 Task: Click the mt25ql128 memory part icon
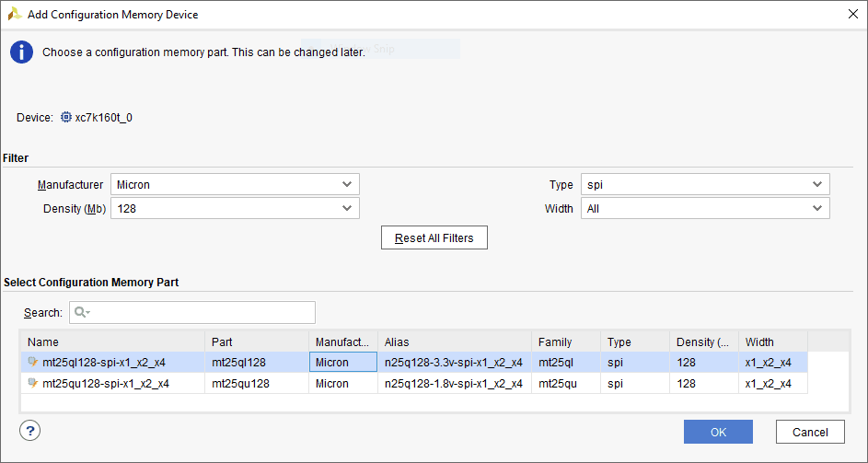click(33, 363)
